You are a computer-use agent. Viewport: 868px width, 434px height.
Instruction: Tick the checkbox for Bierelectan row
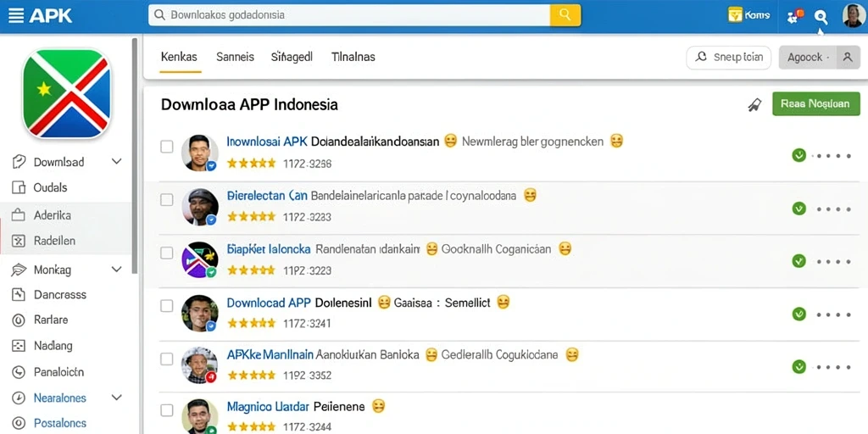point(167,200)
